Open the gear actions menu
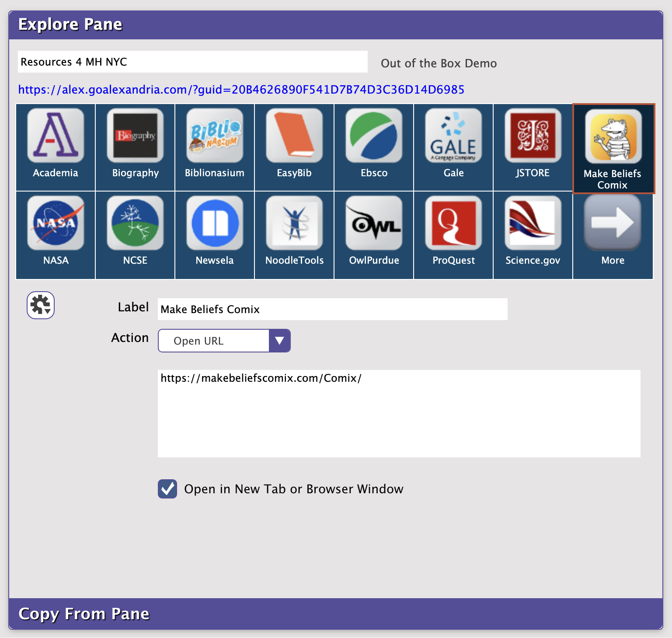672x638 pixels. (41, 305)
